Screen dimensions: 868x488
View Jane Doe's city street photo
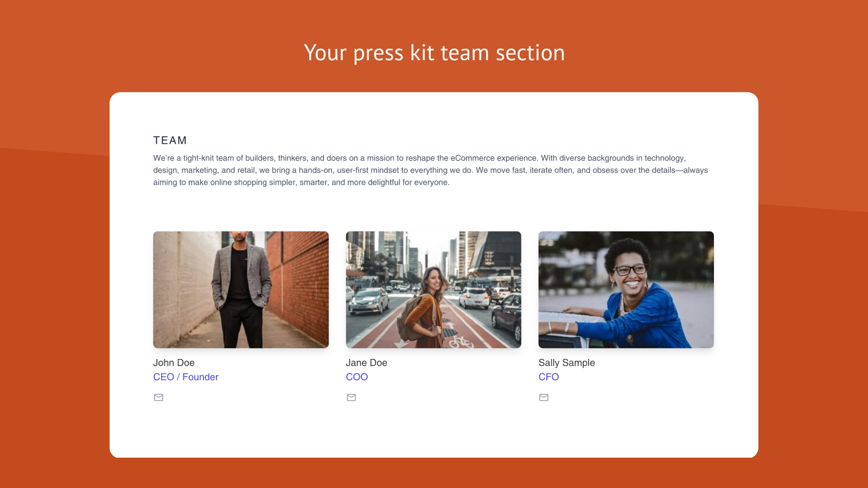click(x=433, y=290)
